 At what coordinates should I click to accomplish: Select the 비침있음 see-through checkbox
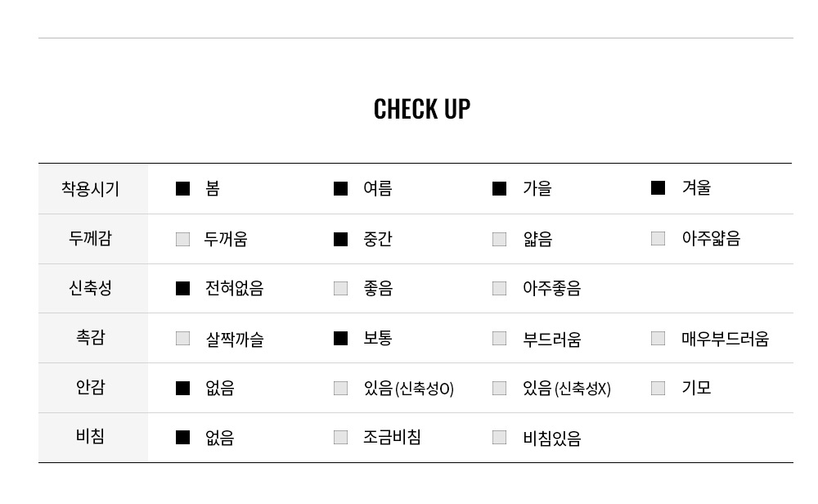tap(499, 437)
